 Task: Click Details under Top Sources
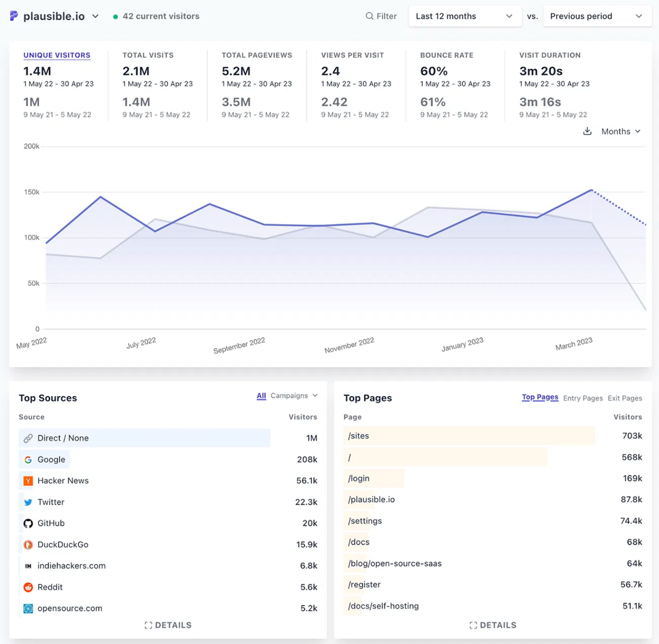tap(168, 625)
